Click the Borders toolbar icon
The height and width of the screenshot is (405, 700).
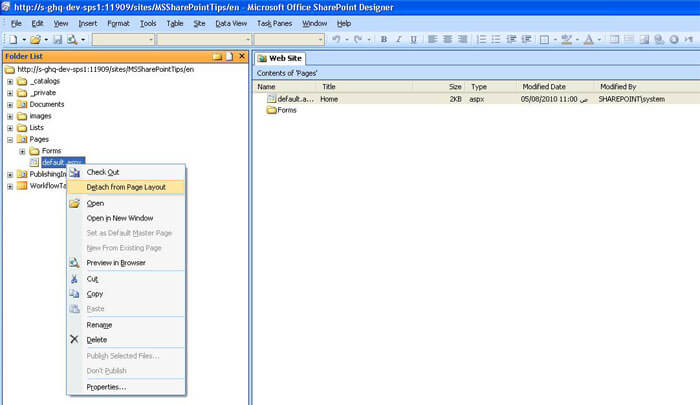click(x=544, y=39)
